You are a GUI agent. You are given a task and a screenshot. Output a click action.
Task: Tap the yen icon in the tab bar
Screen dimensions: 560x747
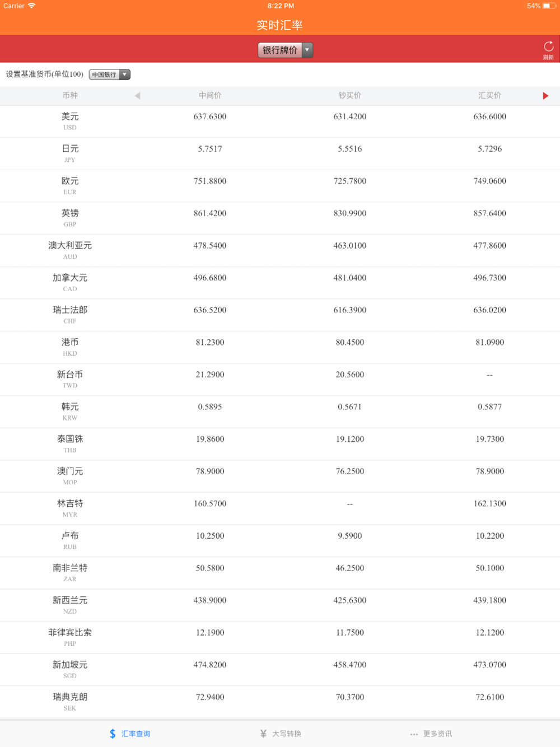tap(263, 734)
